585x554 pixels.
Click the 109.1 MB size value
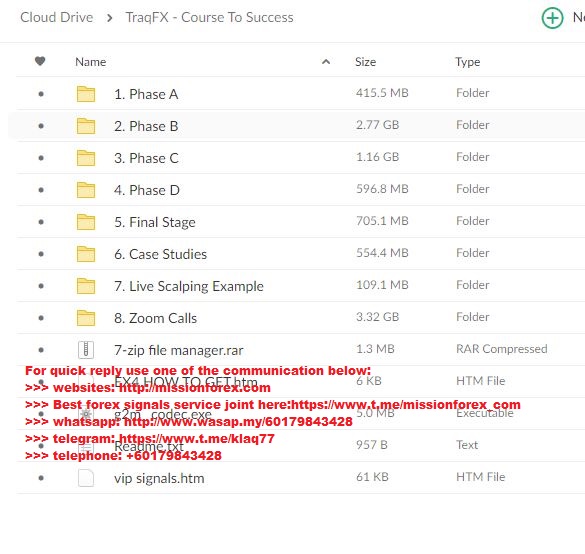(x=382, y=285)
